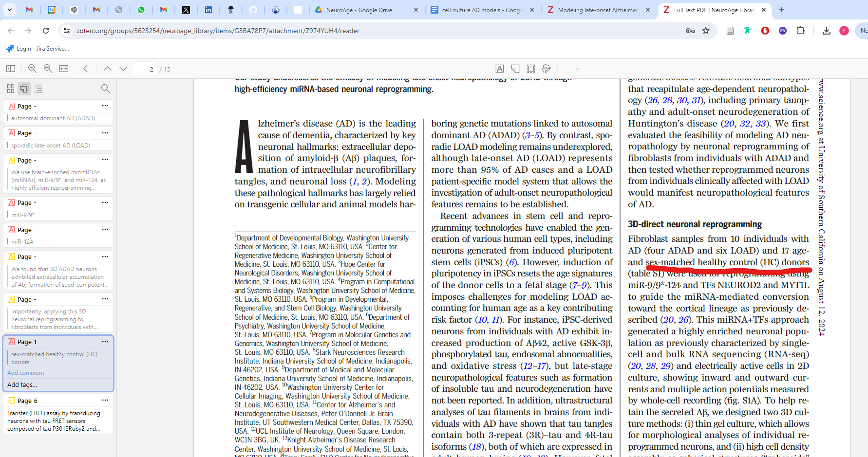This screenshot has width=868, height=457.
Task: Click the browser address bar URL
Action: (x=218, y=31)
